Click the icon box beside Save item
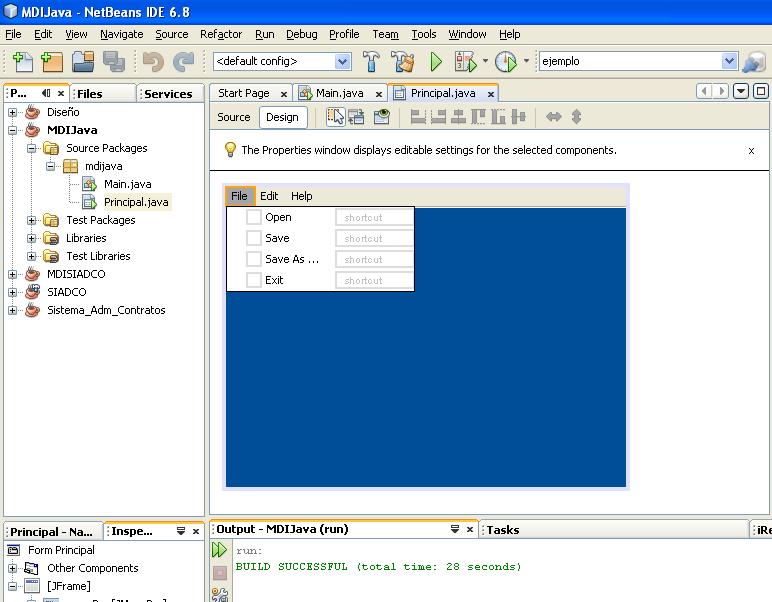 point(254,238)
